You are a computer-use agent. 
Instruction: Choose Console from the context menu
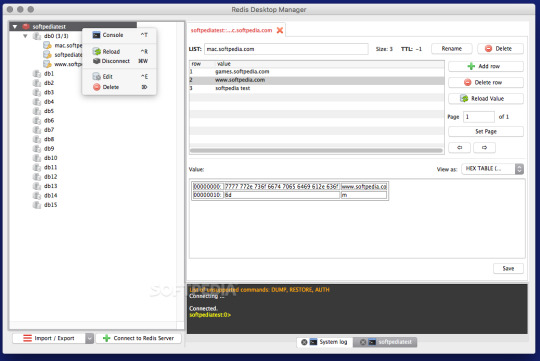click(x=119, y=35)
